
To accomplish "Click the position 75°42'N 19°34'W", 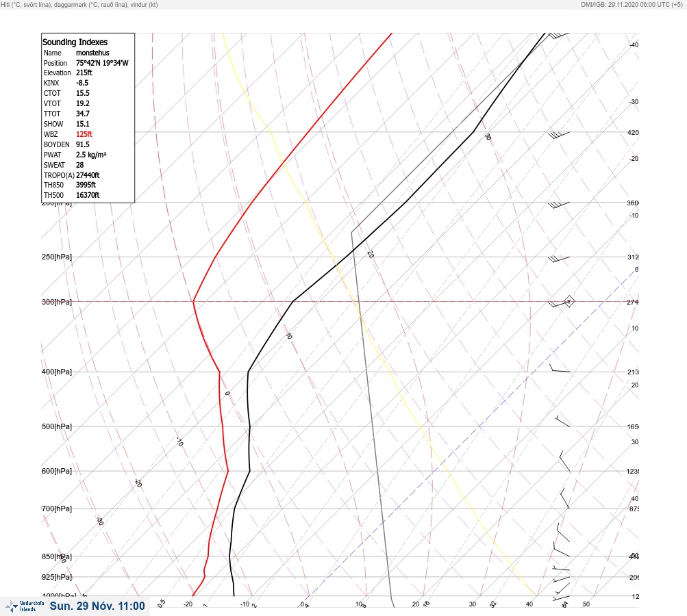I will pyautogui.click(x=102, y=62).
